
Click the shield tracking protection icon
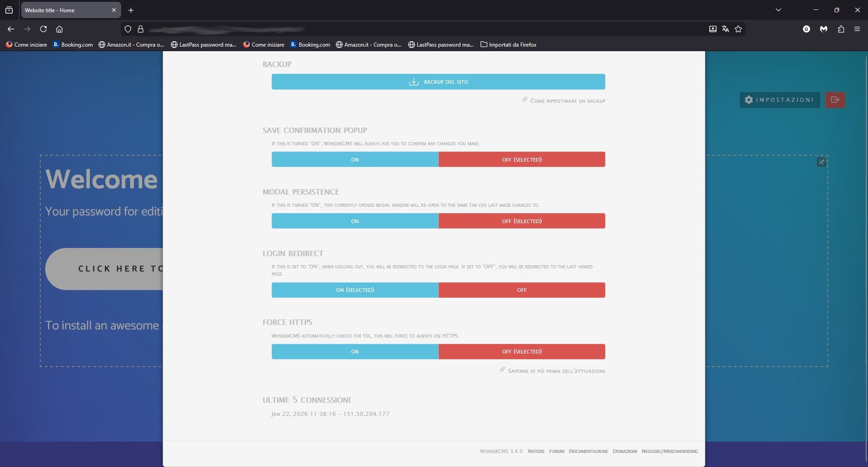click(x=128, y=29)
